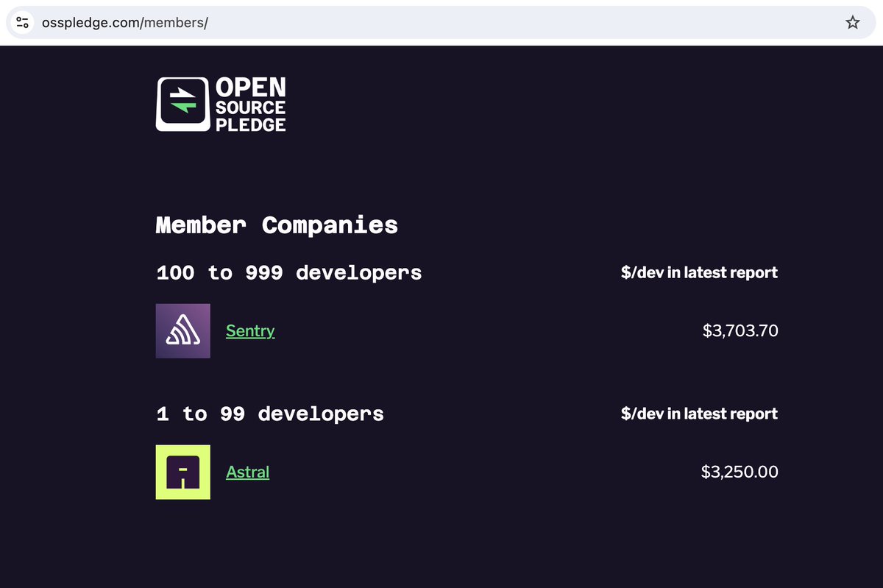Select the browser address bar
This screenshot has width=883, height=588.
[441, 22]
